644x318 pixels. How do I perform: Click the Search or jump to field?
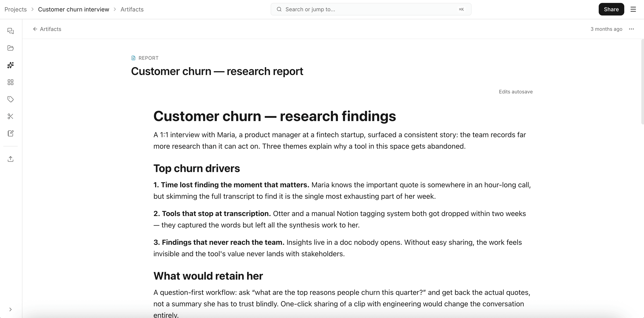click(371, 9)
